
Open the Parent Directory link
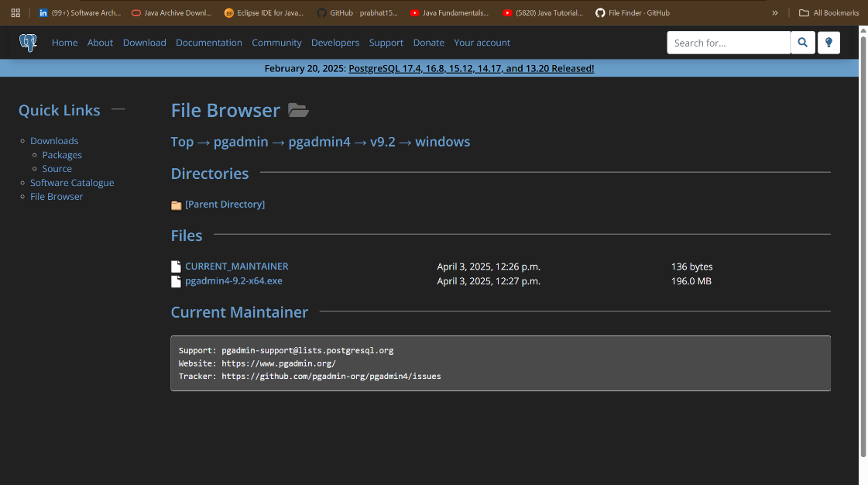point(225,205)
